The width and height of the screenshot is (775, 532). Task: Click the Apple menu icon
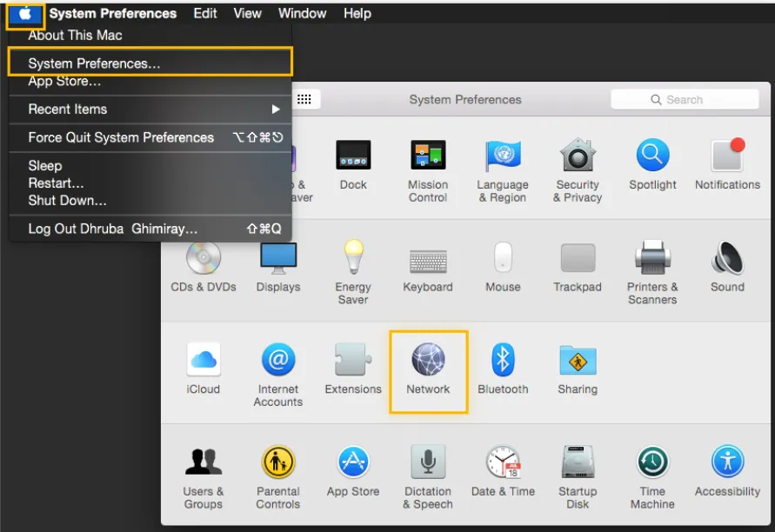[25, 14]
